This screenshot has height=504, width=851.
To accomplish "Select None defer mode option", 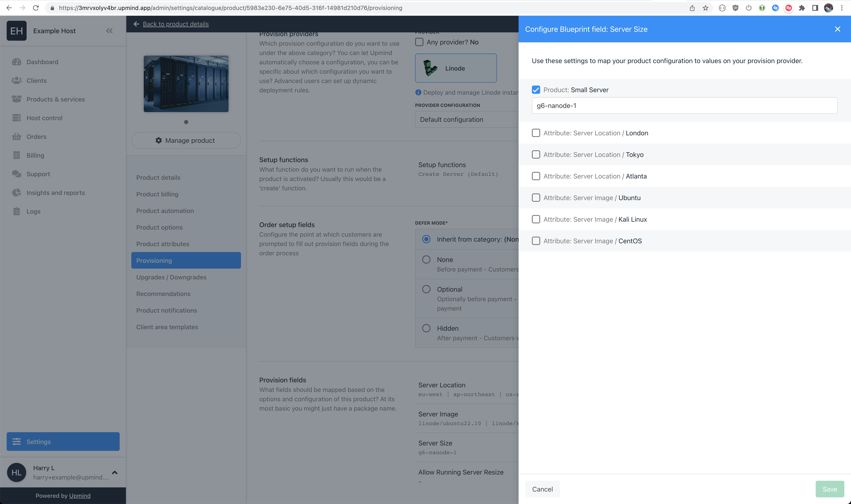I will point(426,259).
